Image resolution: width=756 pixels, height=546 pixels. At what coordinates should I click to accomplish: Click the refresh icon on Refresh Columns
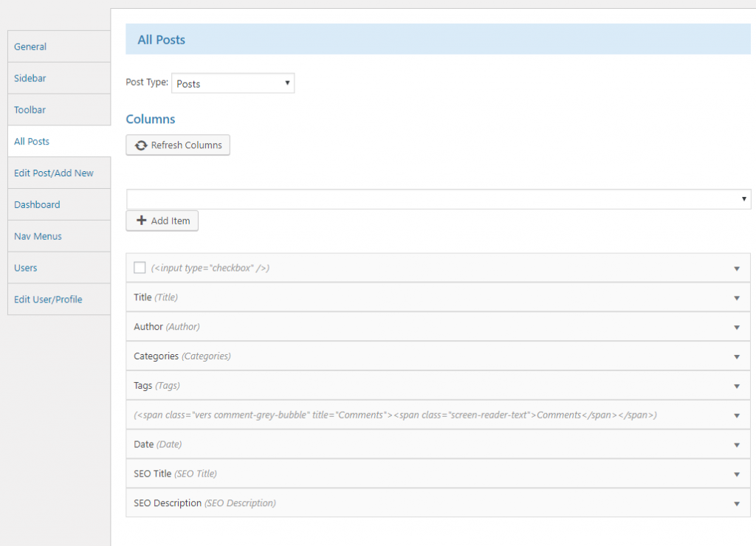click(141, 145)
